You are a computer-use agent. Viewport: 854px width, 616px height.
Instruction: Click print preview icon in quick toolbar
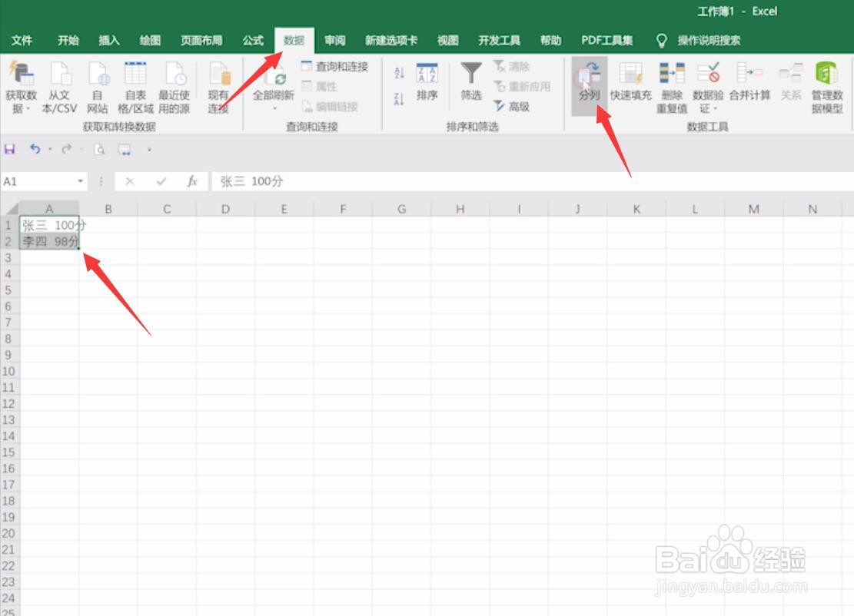pos(99,149)
